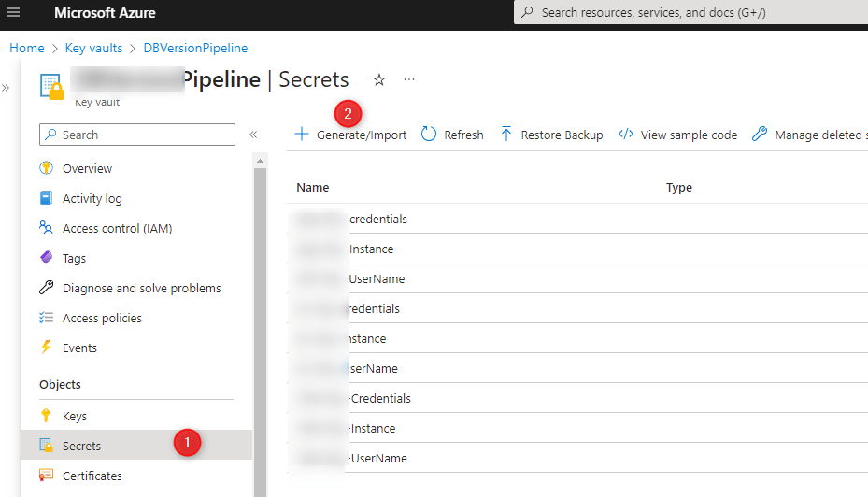Go to Certificates in the sidebar

click(x=92, y=476)
